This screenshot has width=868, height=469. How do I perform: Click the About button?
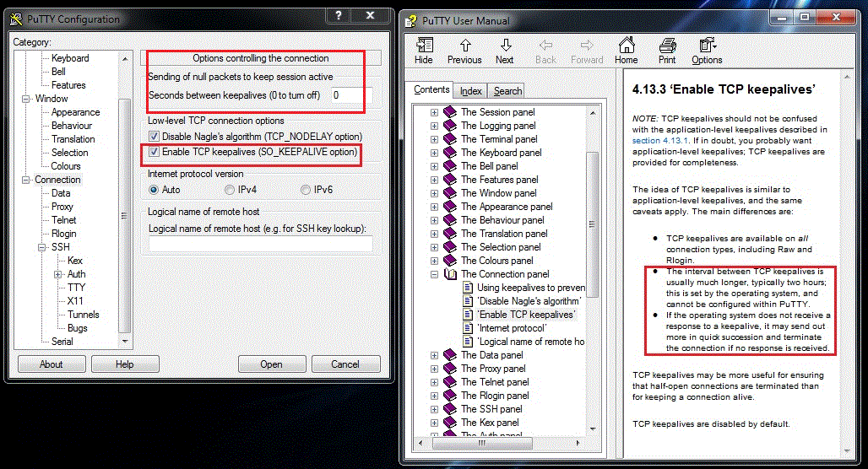(x=52, y=364)
